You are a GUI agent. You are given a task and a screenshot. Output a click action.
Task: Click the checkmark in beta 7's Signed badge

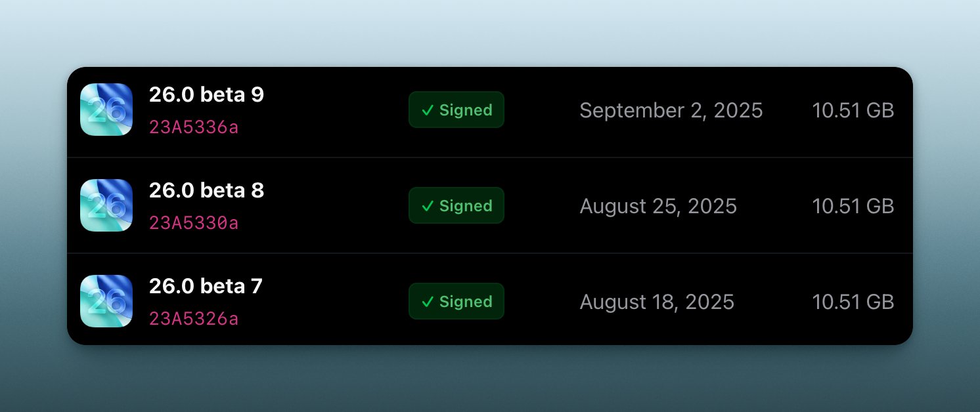click(x=428, y=302)
